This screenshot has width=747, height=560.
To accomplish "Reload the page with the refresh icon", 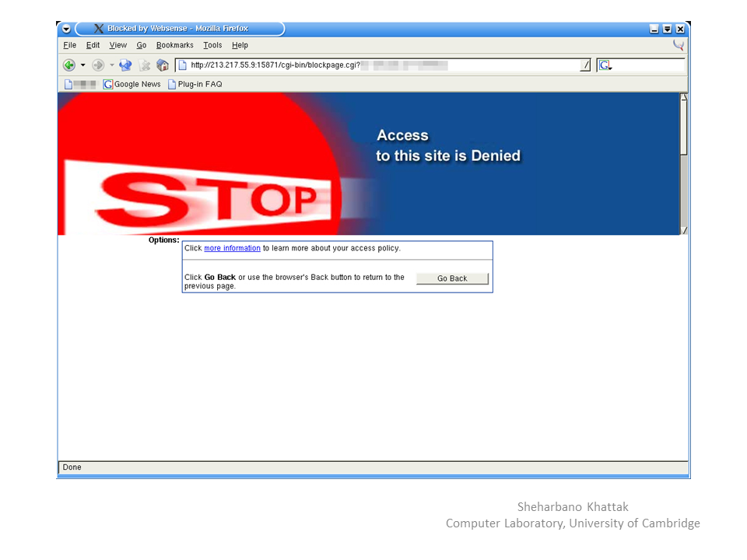I will click(125, 65).
